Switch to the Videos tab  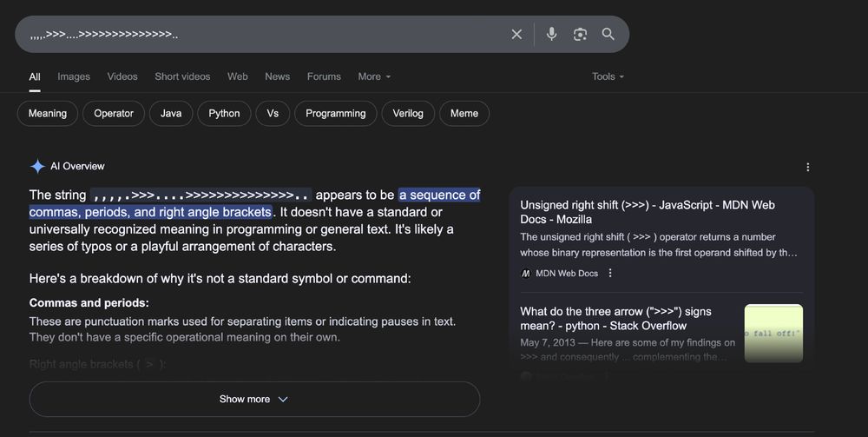(122, 76)
